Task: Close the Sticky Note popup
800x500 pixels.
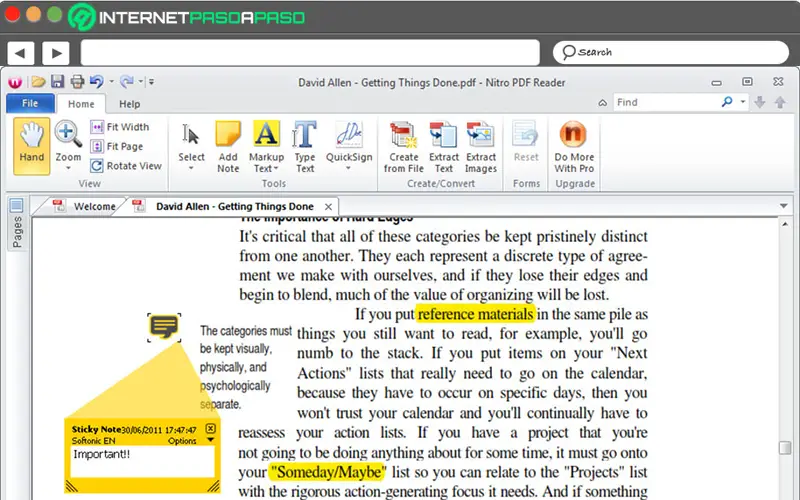Action: [211, 428]
